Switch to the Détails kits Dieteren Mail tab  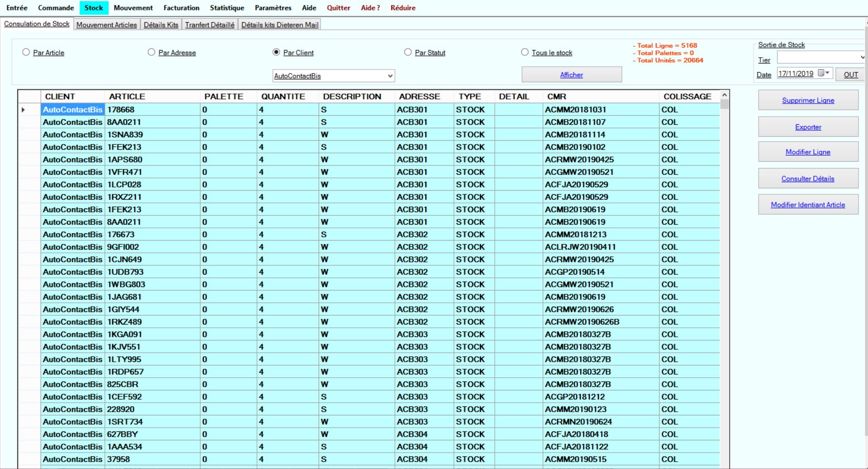tap(280, 25)
